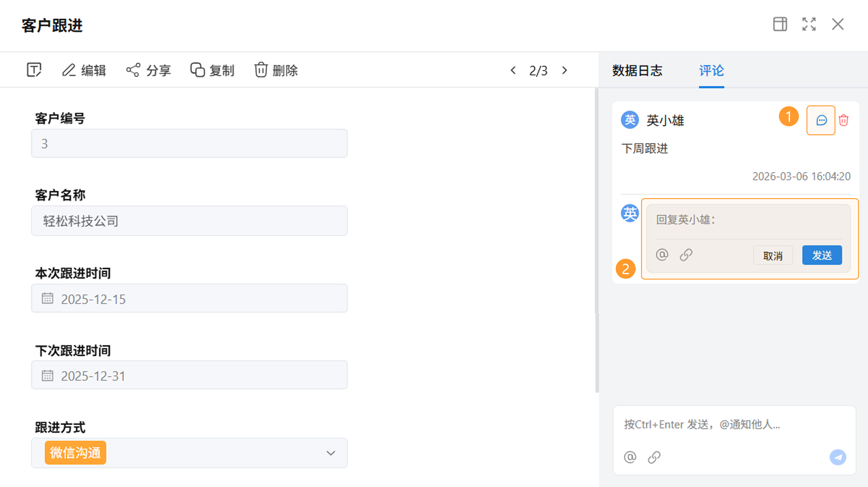Click 取消 to cancel the reply

(x=773, y=255)
